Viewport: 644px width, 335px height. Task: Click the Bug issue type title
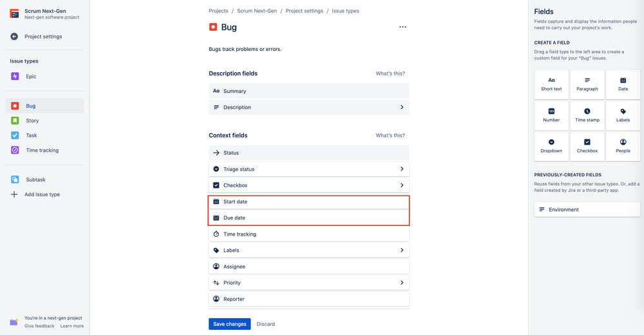coord(229,27)
